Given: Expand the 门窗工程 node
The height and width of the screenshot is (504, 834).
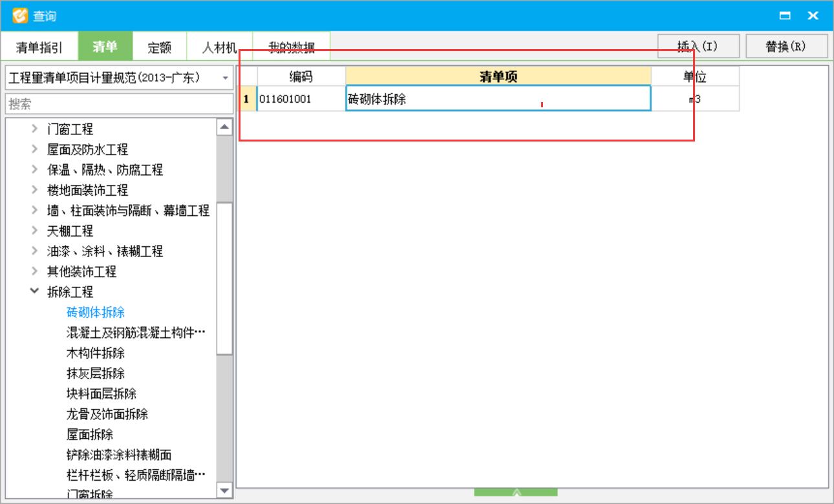Looking at the screenshot, I should tap(34, 129).
